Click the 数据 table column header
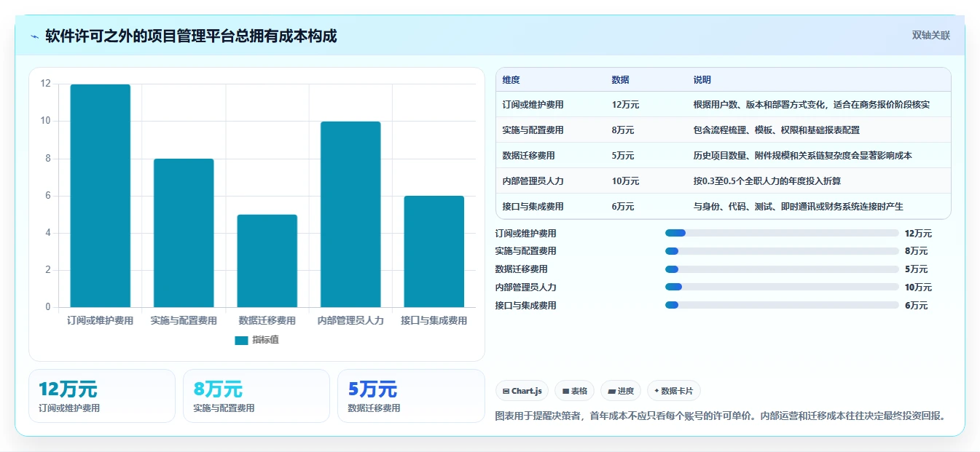This screenshot has width=980, height=452. pos(621,80)
